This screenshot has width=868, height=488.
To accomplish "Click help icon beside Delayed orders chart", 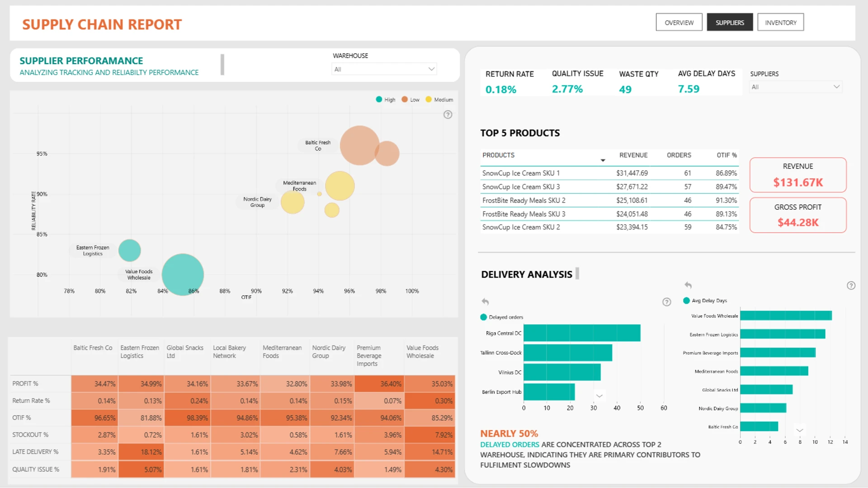I will tap(666, 302).
